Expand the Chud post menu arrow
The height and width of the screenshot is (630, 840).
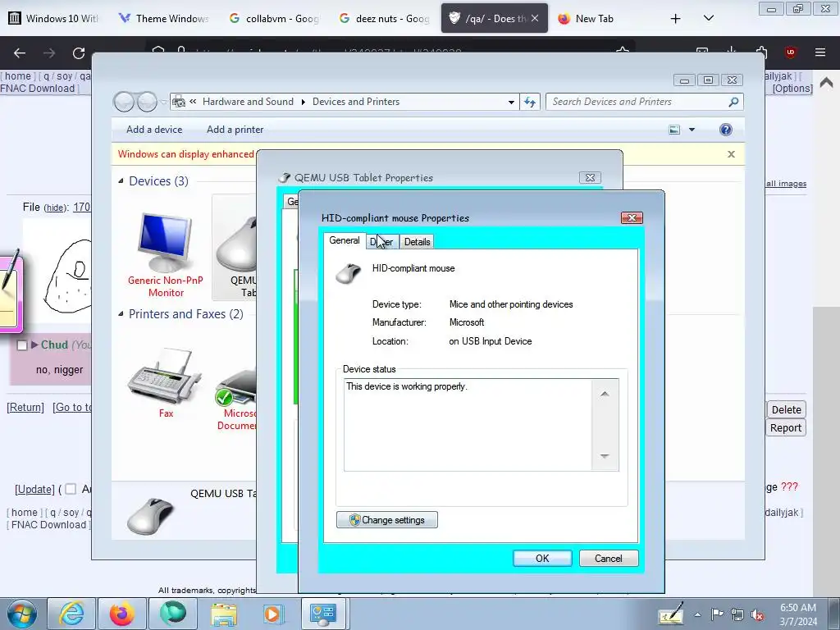point(34,345)
